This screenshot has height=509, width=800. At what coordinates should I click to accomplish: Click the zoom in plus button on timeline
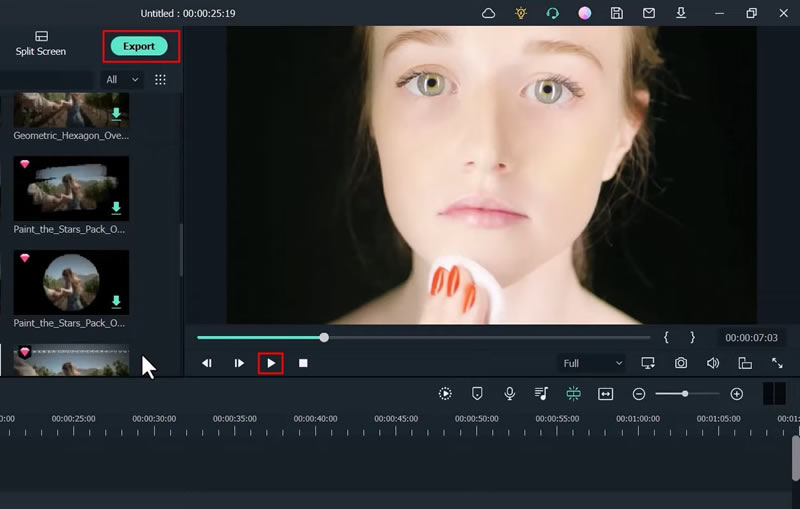(737, 394)
